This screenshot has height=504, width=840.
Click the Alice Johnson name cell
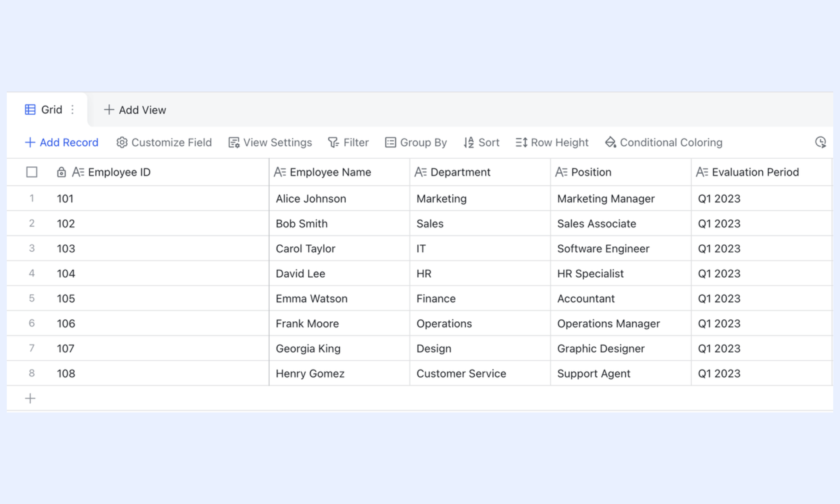[x=339, y=198]
